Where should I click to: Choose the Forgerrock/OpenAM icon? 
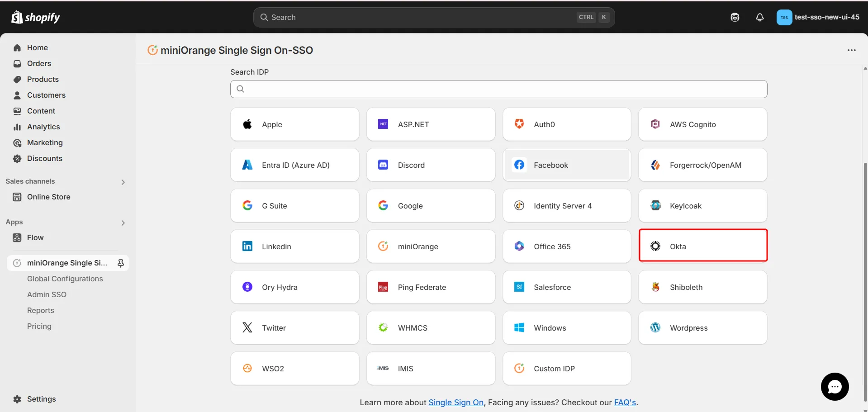click(655, 165)
